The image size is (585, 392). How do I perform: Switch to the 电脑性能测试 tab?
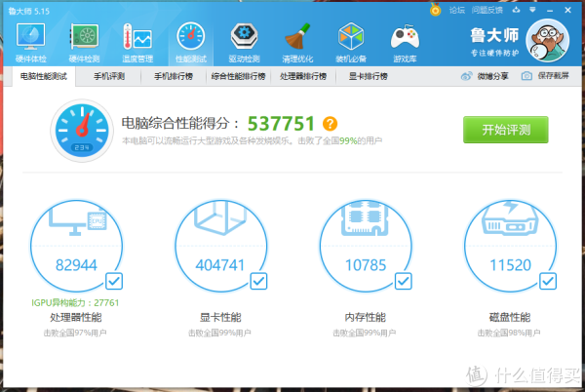click(44, 76)
